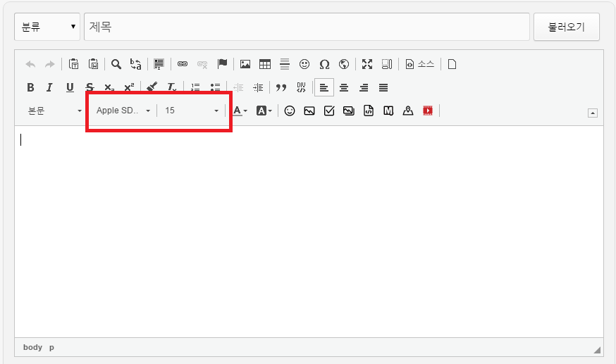The width and height of the screenshot is (616, 364).
Task: Insert a map with the map pin icon
Action: coord(407,111)
